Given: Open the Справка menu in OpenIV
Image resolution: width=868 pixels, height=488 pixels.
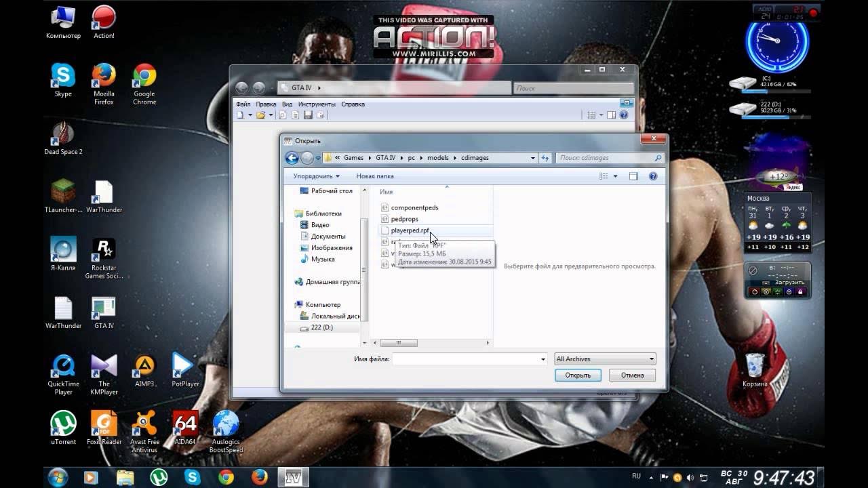Looking at the screenshot, I should tap(353, 104).
